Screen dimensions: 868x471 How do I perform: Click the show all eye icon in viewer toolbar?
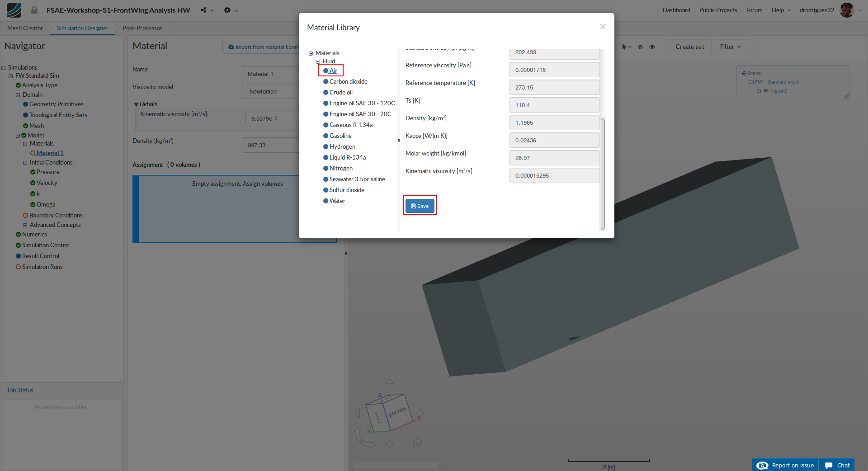click(x=652, y=47)
